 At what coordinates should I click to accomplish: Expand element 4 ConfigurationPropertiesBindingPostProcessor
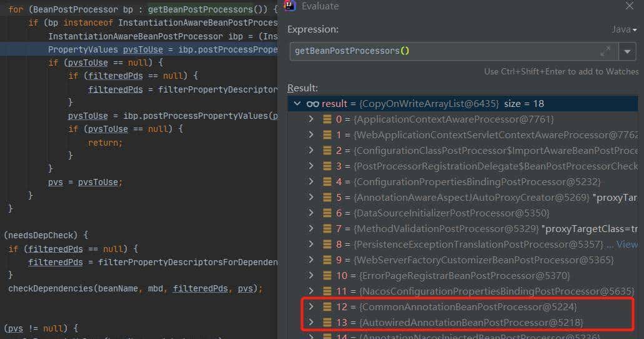(311, 181)
